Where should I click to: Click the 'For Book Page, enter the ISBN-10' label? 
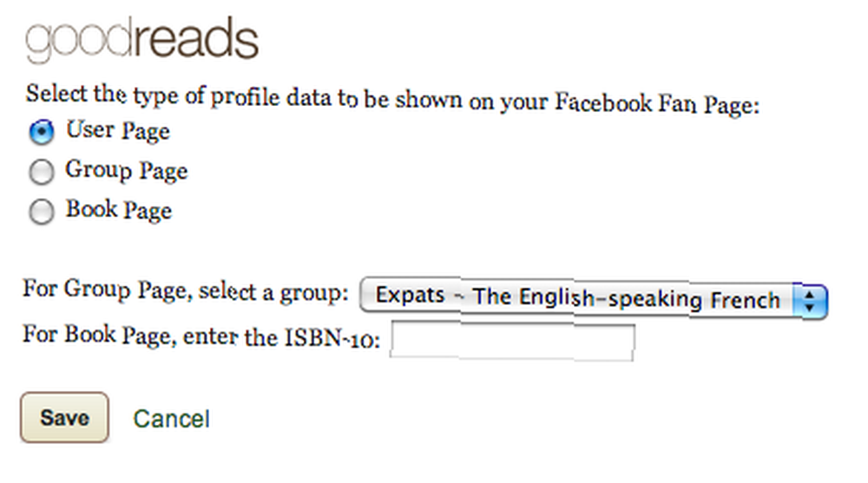click(x=201, y=336)
